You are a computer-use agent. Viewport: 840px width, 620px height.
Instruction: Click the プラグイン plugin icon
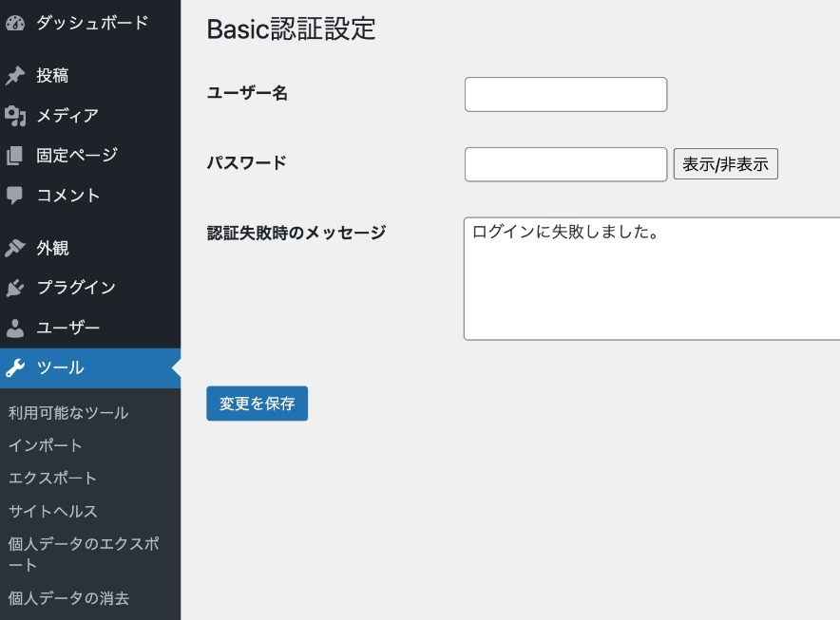point(15,287)
